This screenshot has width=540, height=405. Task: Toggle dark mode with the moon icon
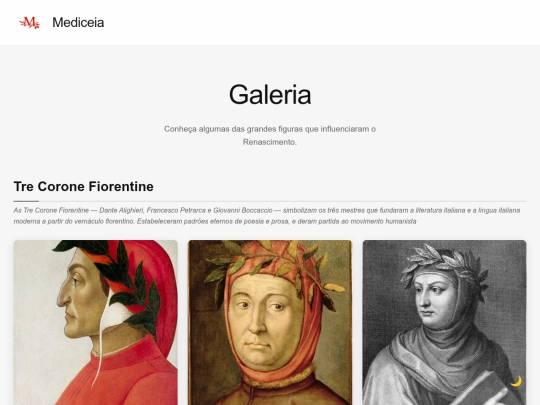point(516,382)
